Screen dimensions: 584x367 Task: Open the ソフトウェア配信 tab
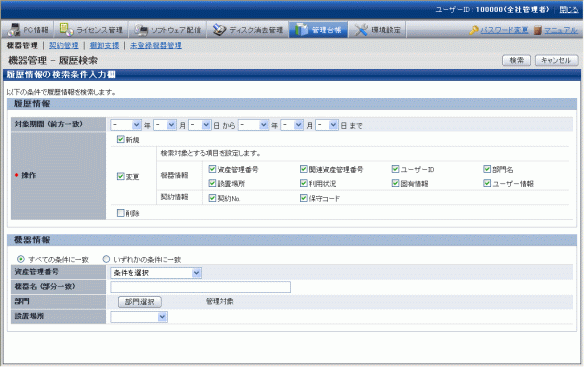168,30
